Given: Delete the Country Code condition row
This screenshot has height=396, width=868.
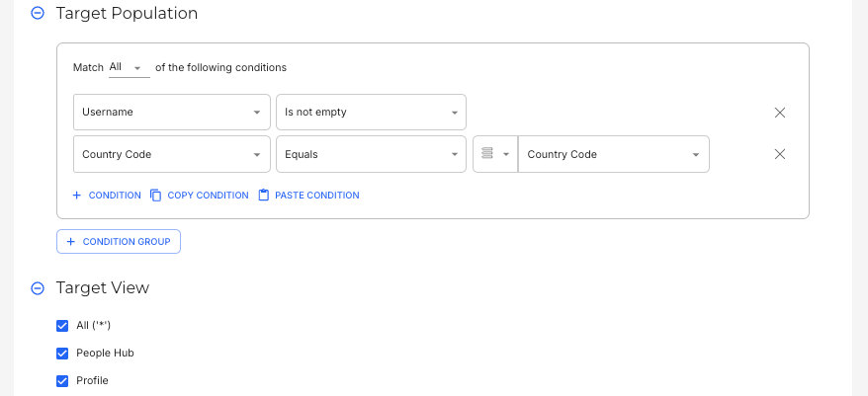Looking at the screenshot, I should [x=779, y=154].
